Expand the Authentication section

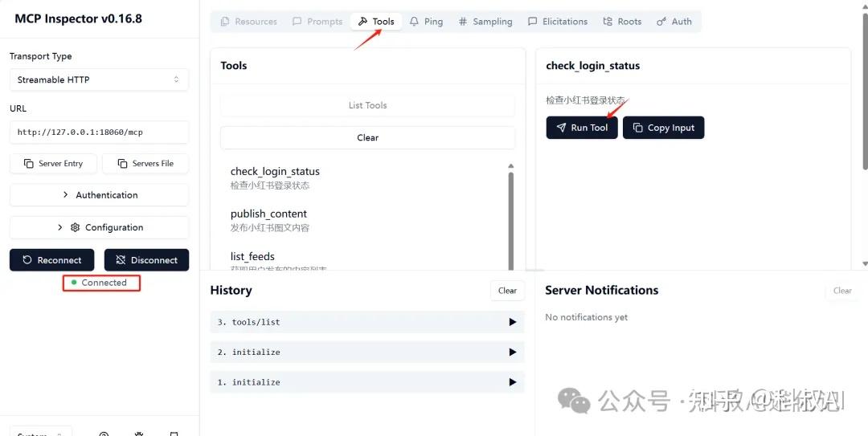pyautogui.click(x=99, y=195)
